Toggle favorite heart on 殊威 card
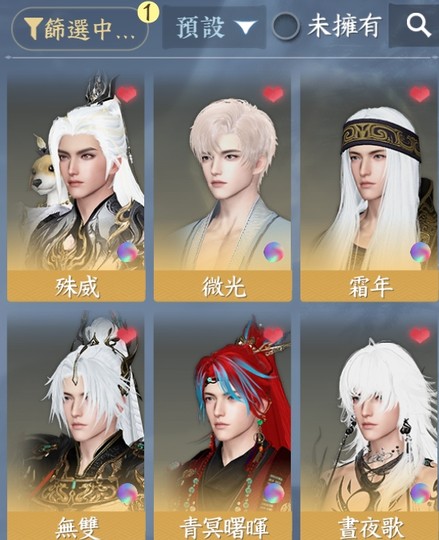439x540 pixels. pyautogui.click(x=127, y=94)
